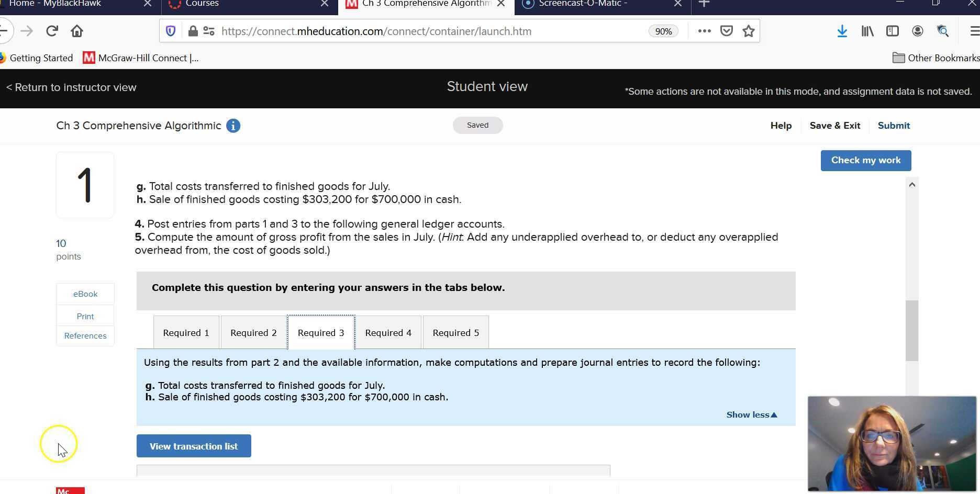Collapse the instructions with Show less

(751, 414)
